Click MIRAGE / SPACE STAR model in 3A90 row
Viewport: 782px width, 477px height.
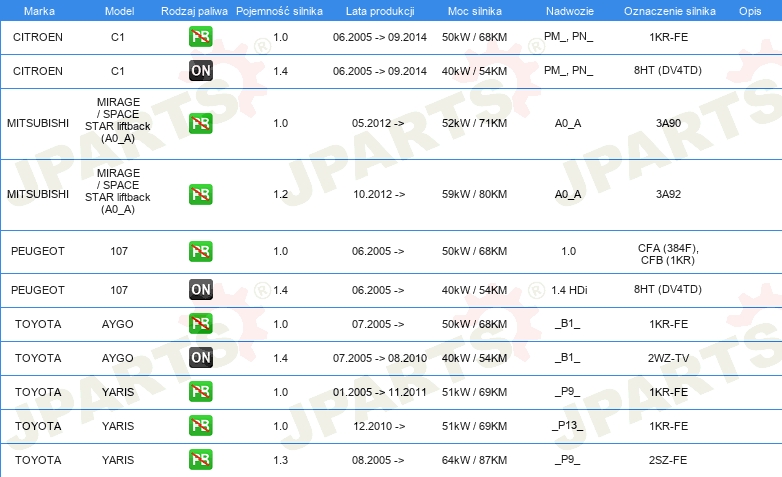pyautogui.click(x=118, y=120)
